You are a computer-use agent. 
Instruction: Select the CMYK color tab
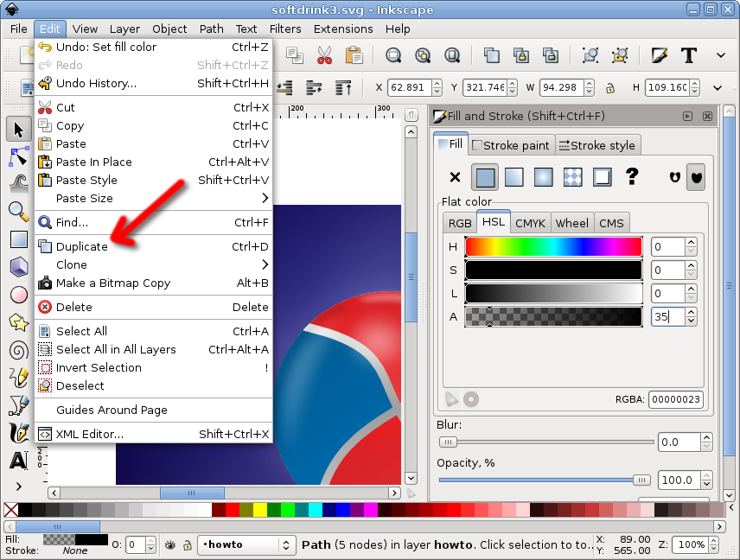tap(530, 223)
